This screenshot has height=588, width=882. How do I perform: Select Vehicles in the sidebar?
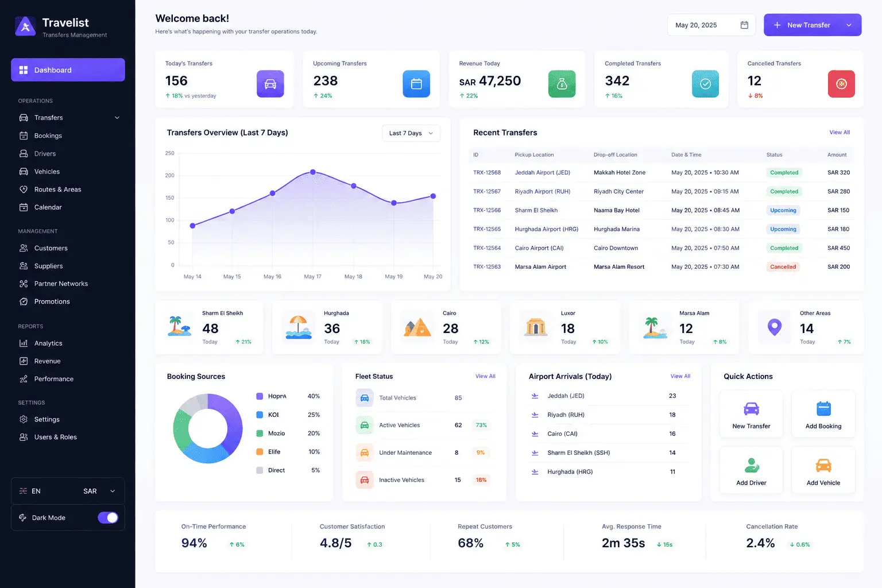[68, 171]
